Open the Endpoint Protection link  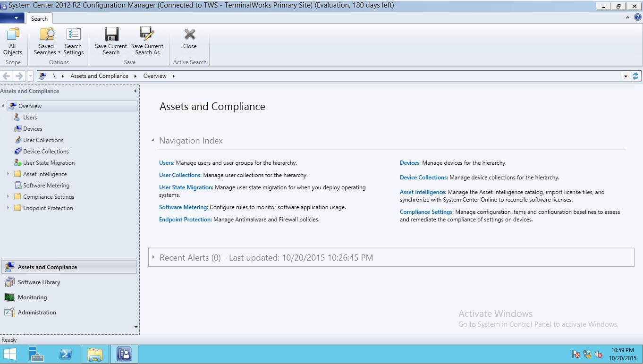185,220
